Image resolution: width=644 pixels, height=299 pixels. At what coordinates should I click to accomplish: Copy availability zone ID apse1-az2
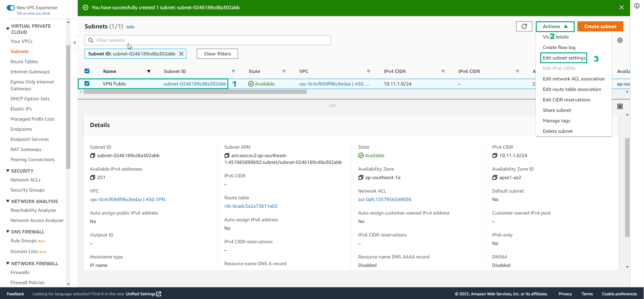pos(495,177)
